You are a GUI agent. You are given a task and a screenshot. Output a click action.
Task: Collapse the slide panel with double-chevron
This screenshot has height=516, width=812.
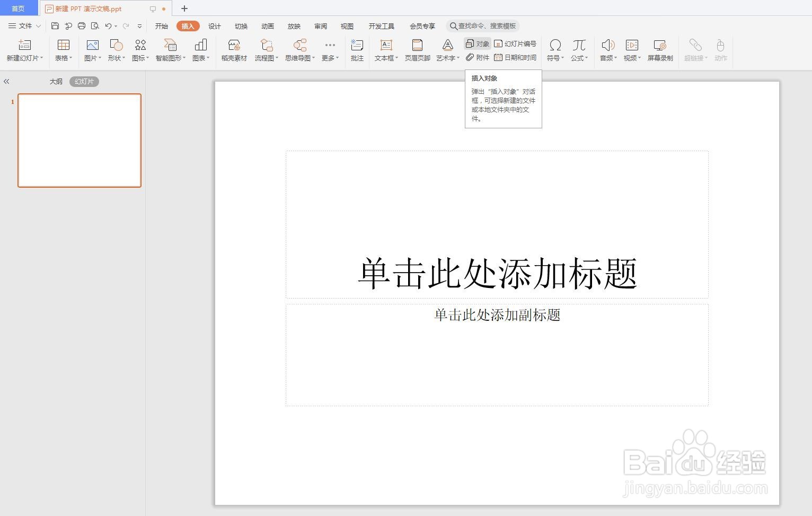6,81
